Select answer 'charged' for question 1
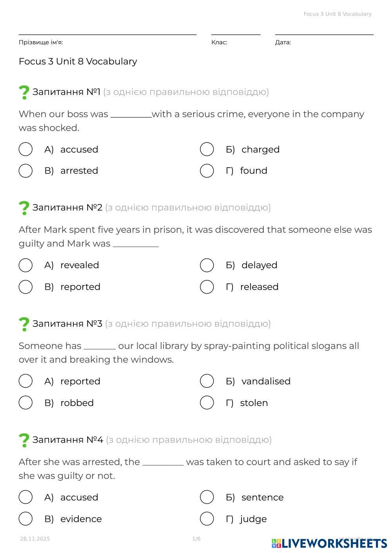Viewport: 392px width, 553px height. coord(207,150)
